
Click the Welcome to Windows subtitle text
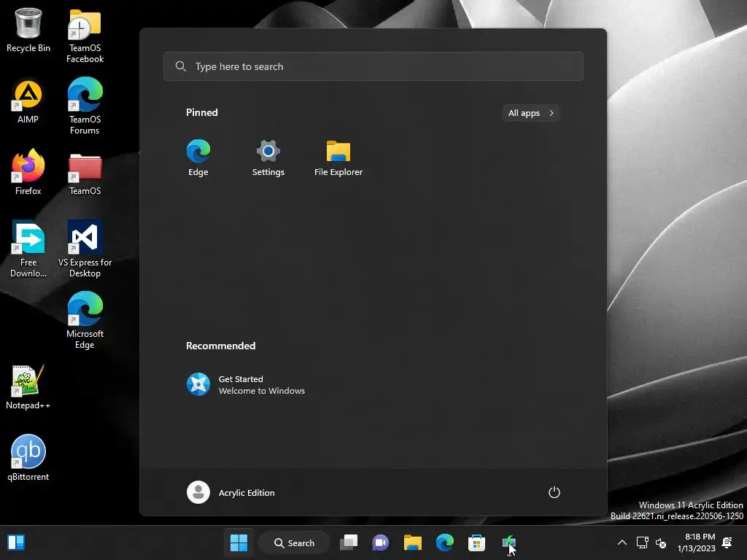click(x=262, y=391)
